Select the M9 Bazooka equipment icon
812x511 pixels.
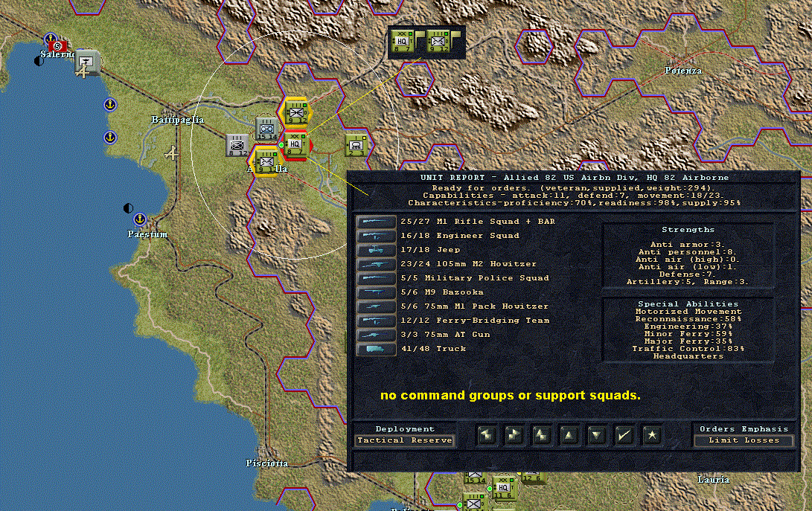pos(377,292)
